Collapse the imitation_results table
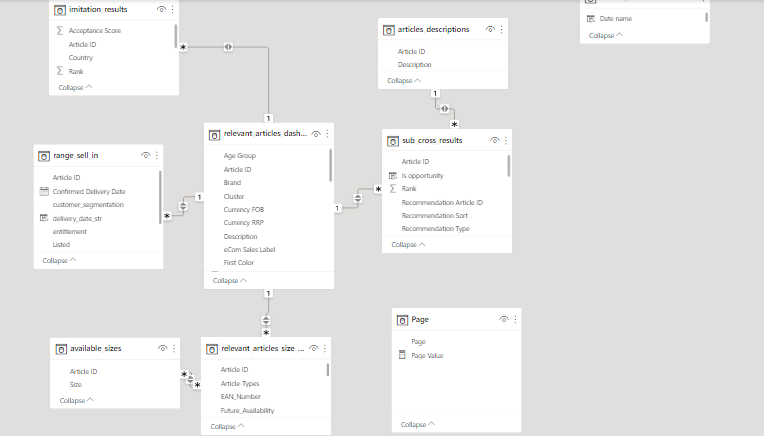Viewport: 764px width, 436px height. click(75, 88)
